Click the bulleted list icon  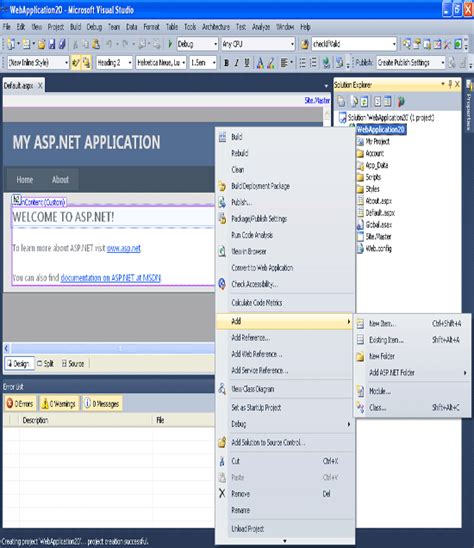tap(303, 63)
